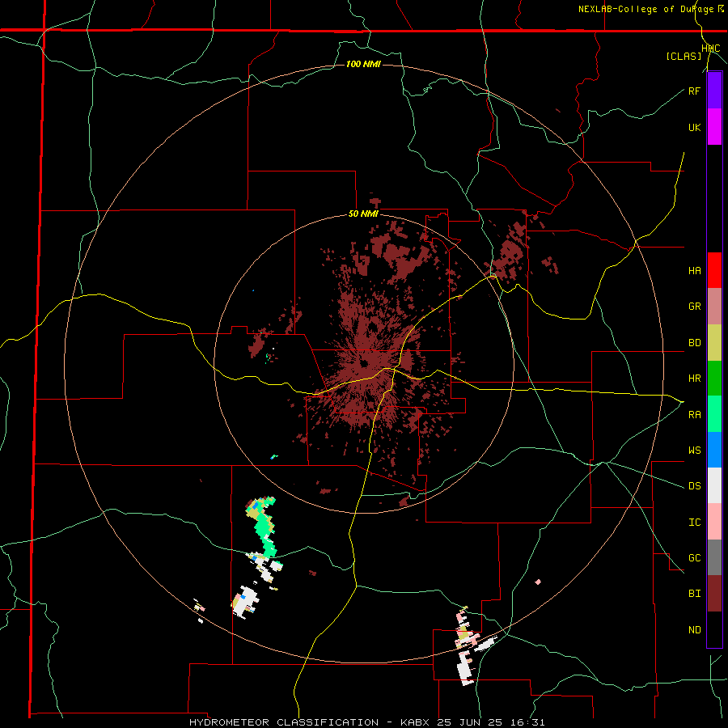Click the GC gray legend swatch

714,557
